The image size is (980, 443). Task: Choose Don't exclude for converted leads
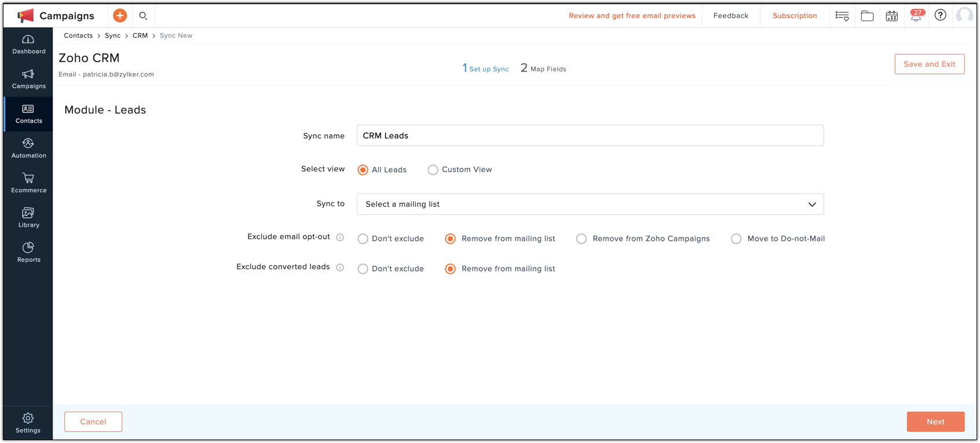click(363, 269)
